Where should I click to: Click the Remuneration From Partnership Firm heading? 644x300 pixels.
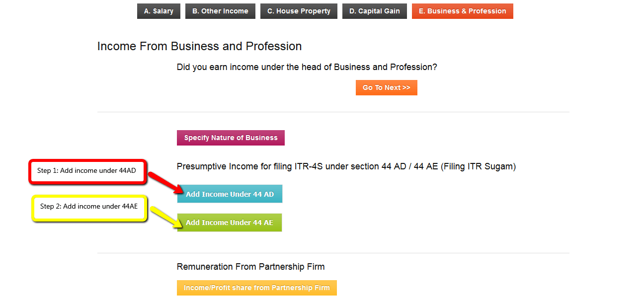click(x=250, y=267)
